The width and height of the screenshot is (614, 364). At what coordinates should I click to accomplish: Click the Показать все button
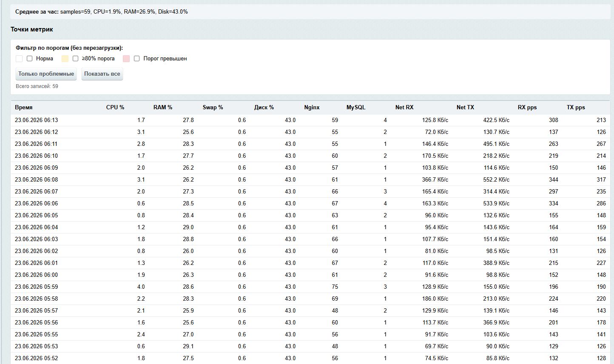(x=102, y=74)
